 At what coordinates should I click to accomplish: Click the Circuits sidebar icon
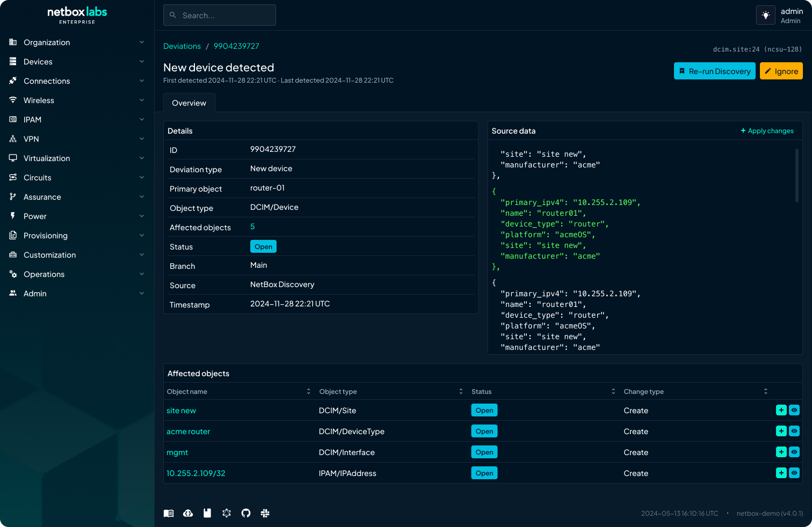(13, 177)
